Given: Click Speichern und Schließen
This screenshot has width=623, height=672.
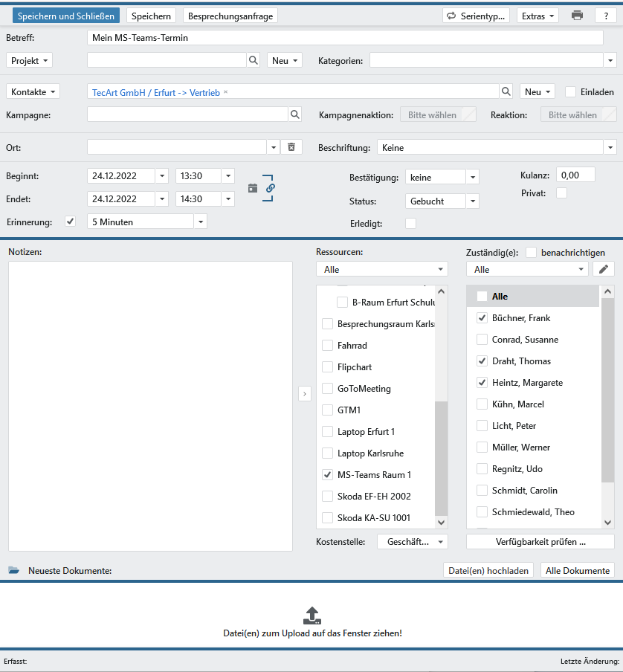Looking at the screenshot, I should coord(66,16).
